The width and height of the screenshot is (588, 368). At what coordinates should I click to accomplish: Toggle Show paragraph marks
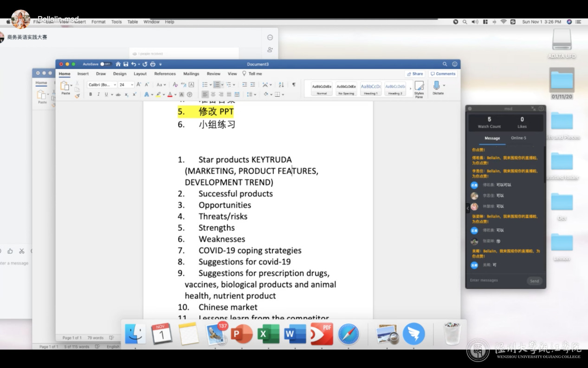pyautogui.click(x=294, y=85)
